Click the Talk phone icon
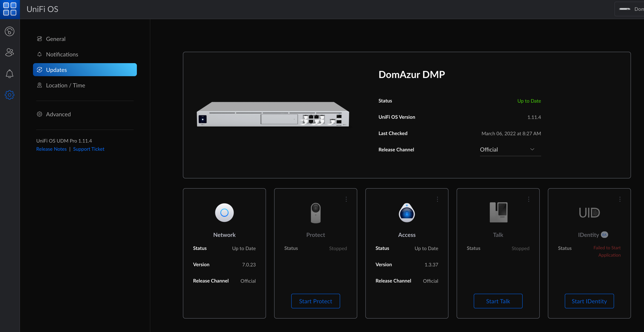This screenshot has height=332, width=644. (498, 212)
